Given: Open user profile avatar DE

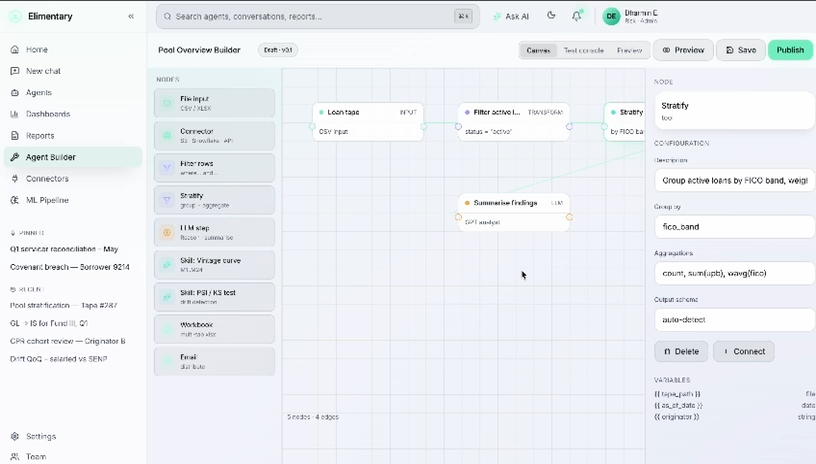Looking at the screenshot, I should pyautogui.click(x=611, y=16).
